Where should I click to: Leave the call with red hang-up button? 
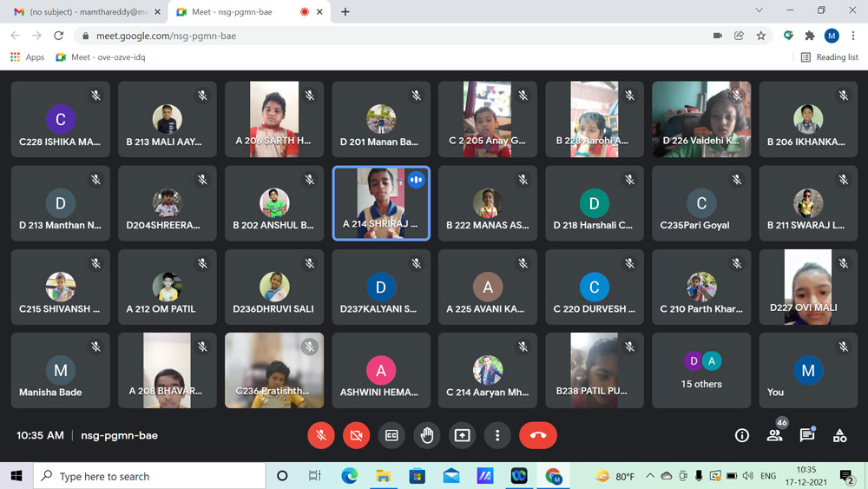click(x=537, y=435)
